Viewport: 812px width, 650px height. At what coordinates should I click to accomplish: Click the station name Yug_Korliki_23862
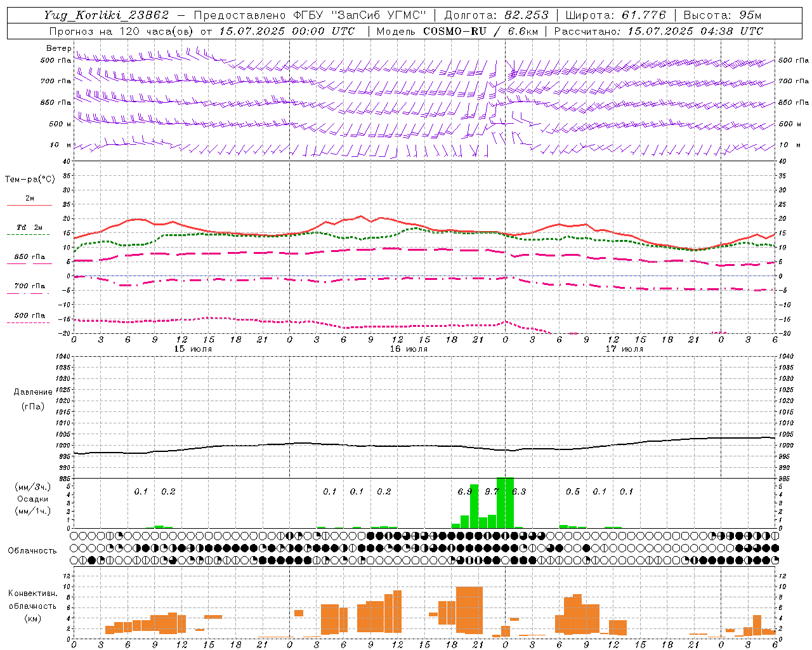pyautogui.click(x=107, y=15)
